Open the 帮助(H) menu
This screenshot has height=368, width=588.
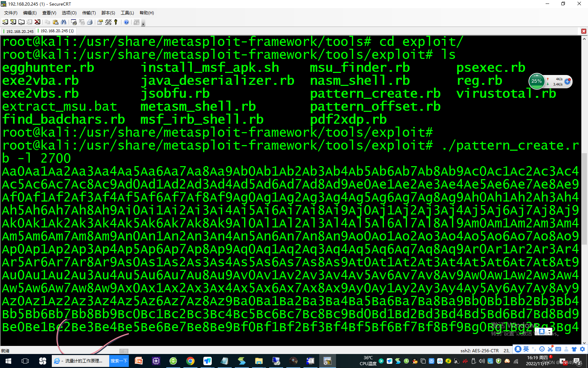[x=147, y=13]
